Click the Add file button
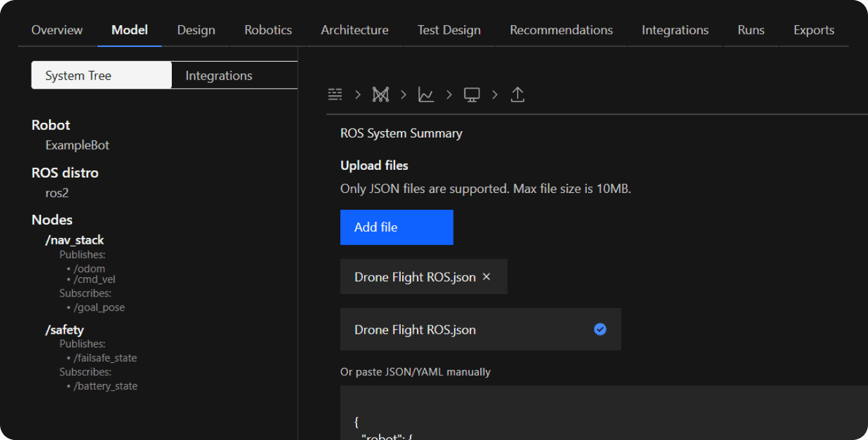Screen dimensions: 868x440 pyautogui.click(x=396, y=227)
